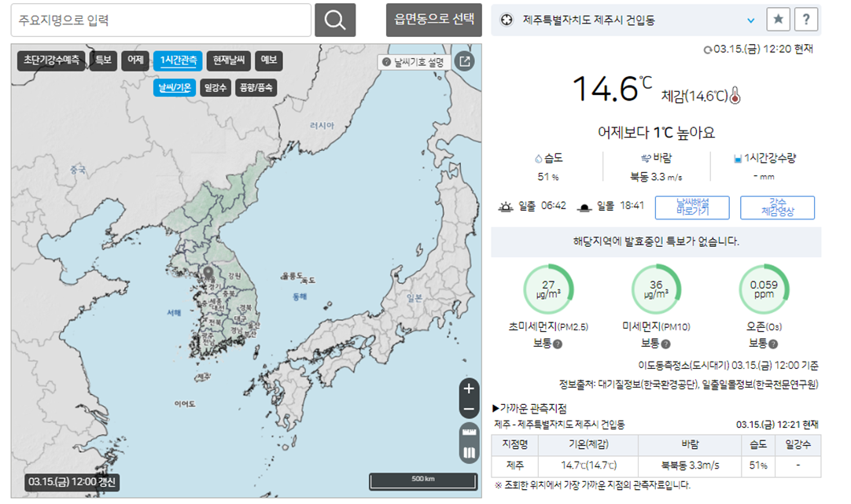Open the map legend bars icon
This screenshot has height=504, width=851.
pos(468,450)
